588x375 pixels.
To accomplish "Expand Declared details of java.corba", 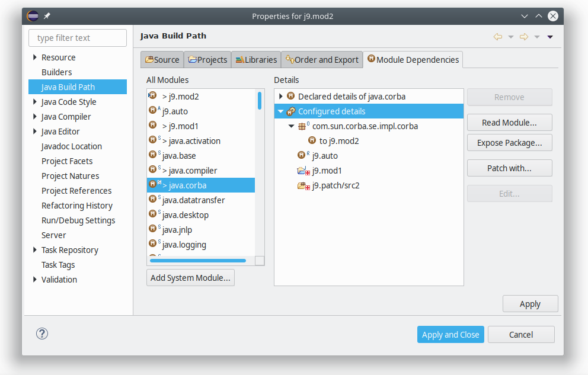I will click(x=280, y=97).
